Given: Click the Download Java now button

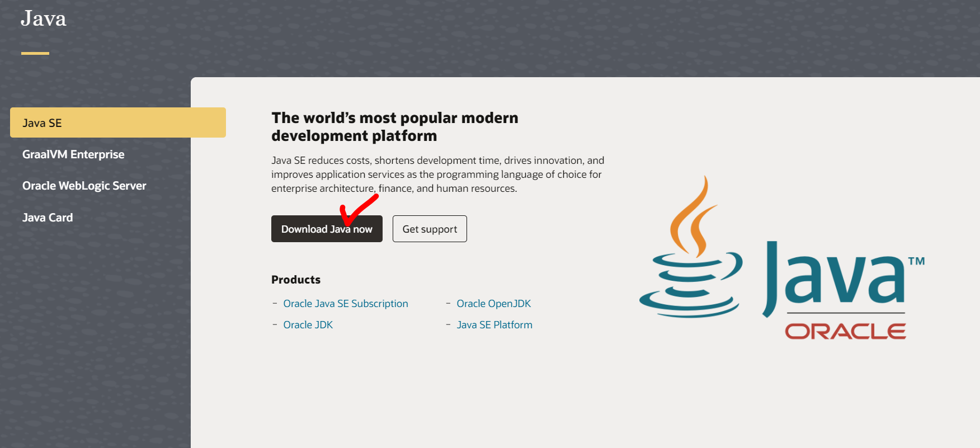Looking at the screenshot, I should 327,229.
